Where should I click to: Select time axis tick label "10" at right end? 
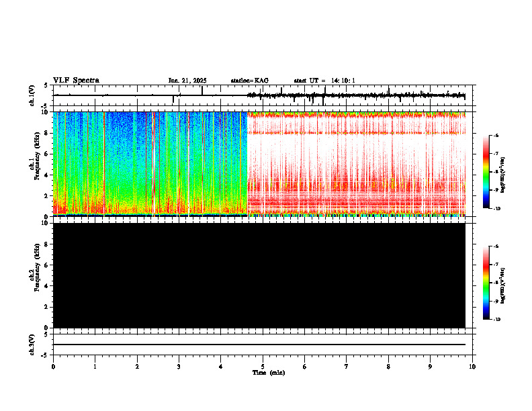(472, 367)
